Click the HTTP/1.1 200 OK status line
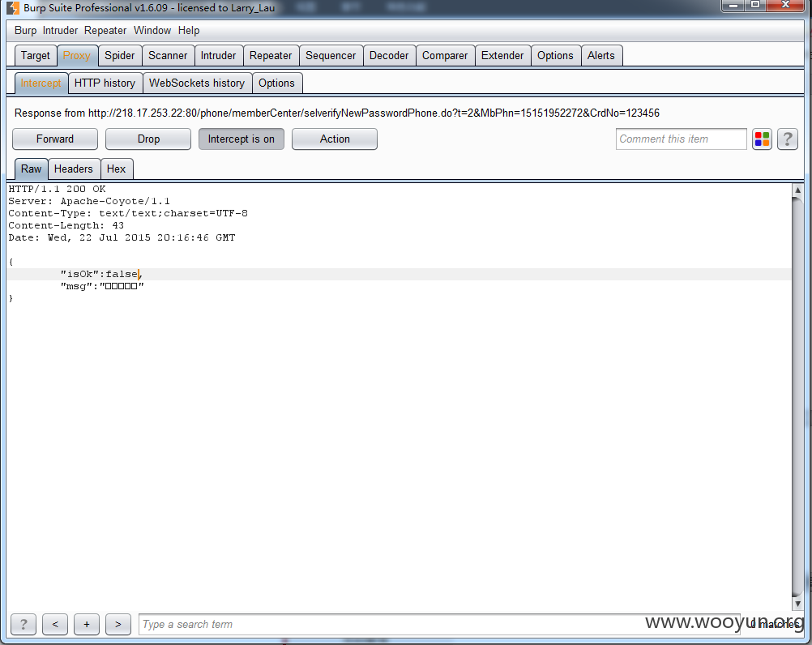 [57, 189]
